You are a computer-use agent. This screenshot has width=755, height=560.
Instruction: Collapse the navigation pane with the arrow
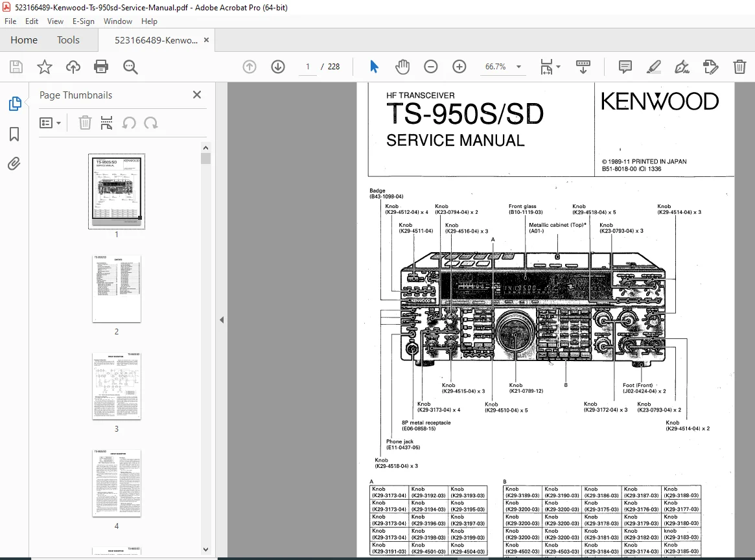(x=222, y=320)
